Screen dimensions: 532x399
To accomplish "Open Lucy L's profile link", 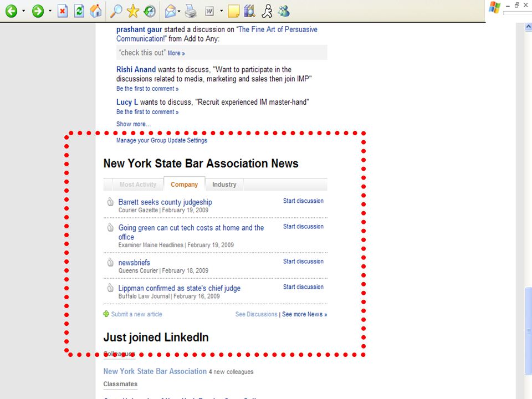I will pos(127,102).
